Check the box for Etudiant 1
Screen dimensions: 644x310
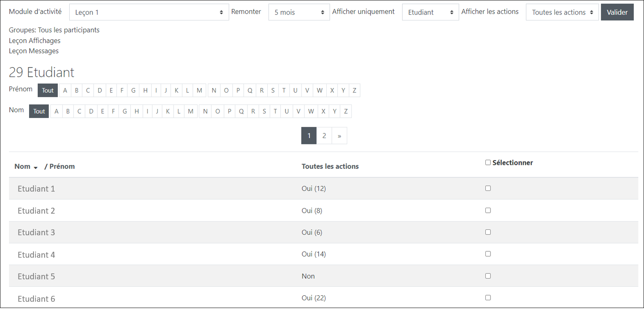(488, 188)
